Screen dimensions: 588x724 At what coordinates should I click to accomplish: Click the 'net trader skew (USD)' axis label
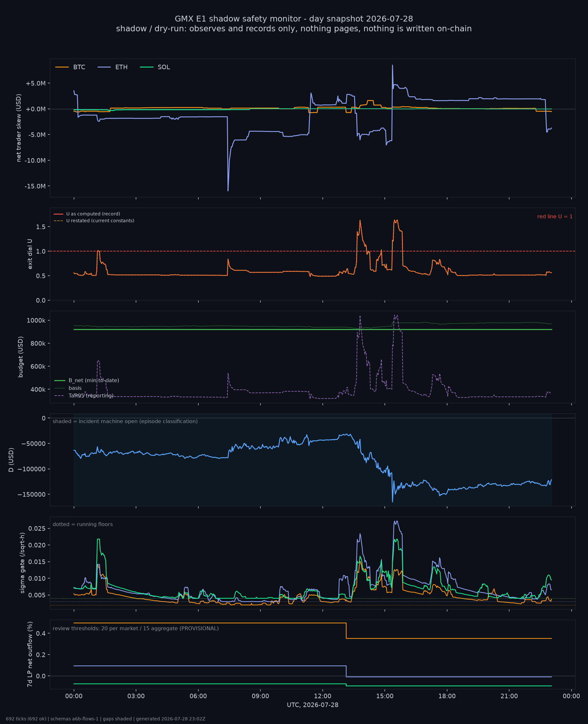click(19, 128)
